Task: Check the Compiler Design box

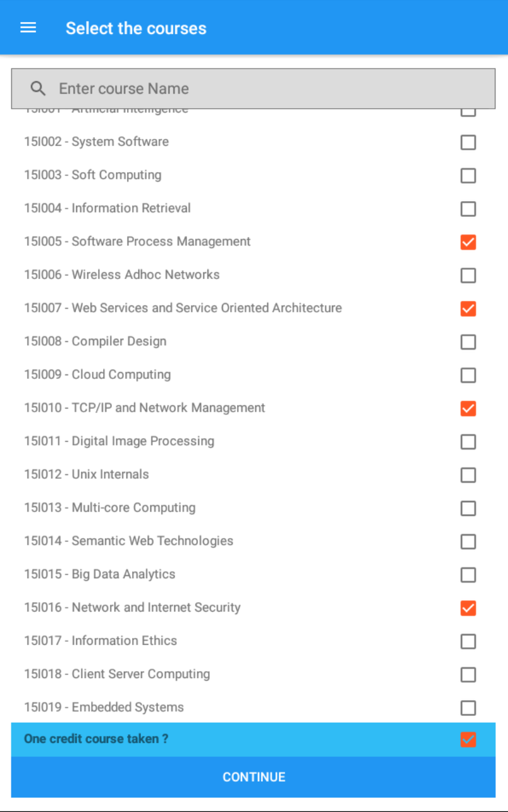Action: [x=468, y=342]
